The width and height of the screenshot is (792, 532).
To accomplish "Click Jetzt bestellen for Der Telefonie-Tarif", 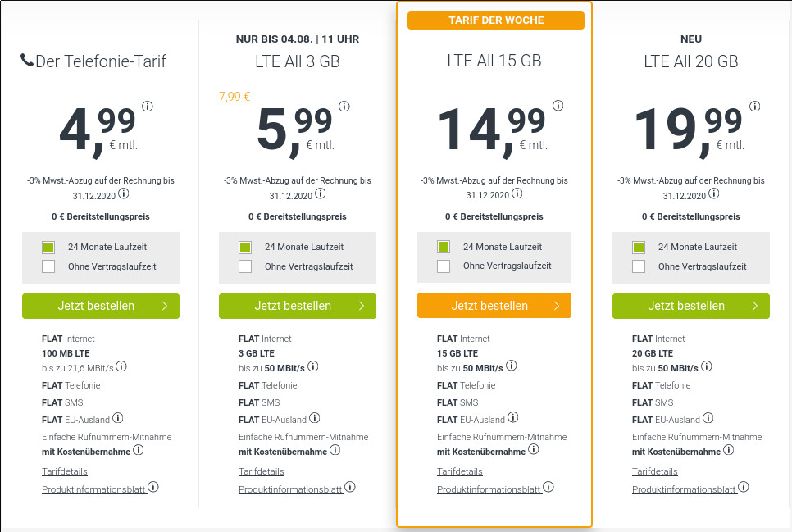I will point(101,306).
